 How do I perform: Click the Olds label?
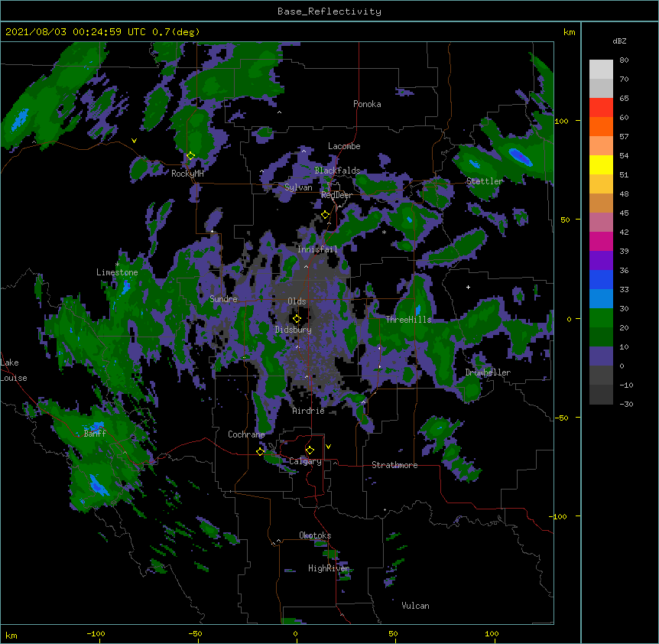point(297,301)
